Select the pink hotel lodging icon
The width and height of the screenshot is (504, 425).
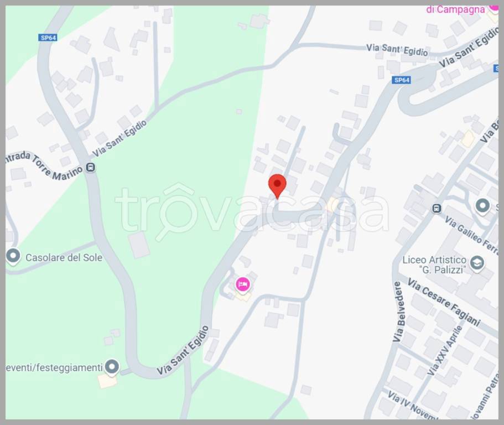point(243,285)
